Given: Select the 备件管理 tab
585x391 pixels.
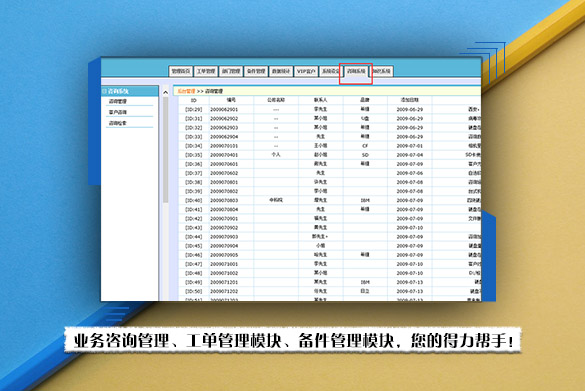Looking at the screenshot, I should click(256, 71).
